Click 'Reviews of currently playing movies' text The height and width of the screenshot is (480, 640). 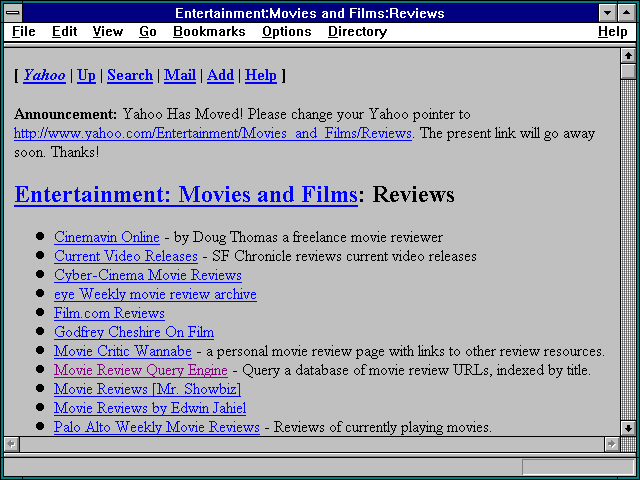click(x=381, y=427)
